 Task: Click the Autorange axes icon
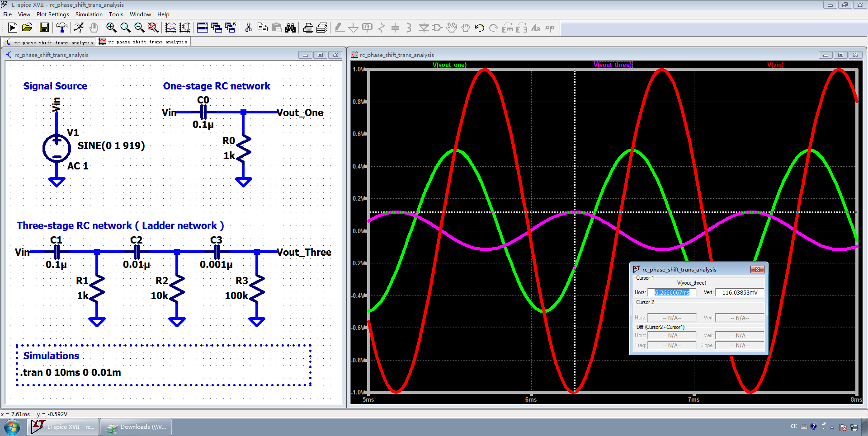coord(185,28)
